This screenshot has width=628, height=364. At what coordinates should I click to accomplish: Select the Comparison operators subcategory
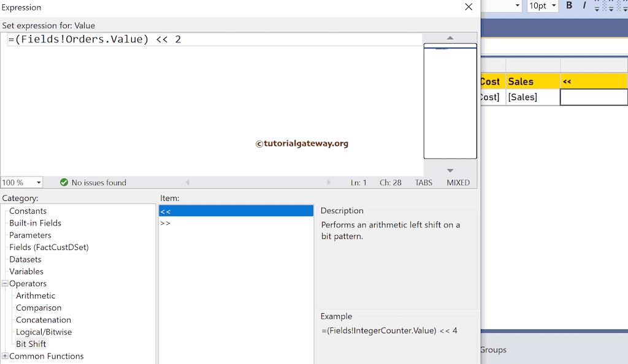tap(39, 308)
